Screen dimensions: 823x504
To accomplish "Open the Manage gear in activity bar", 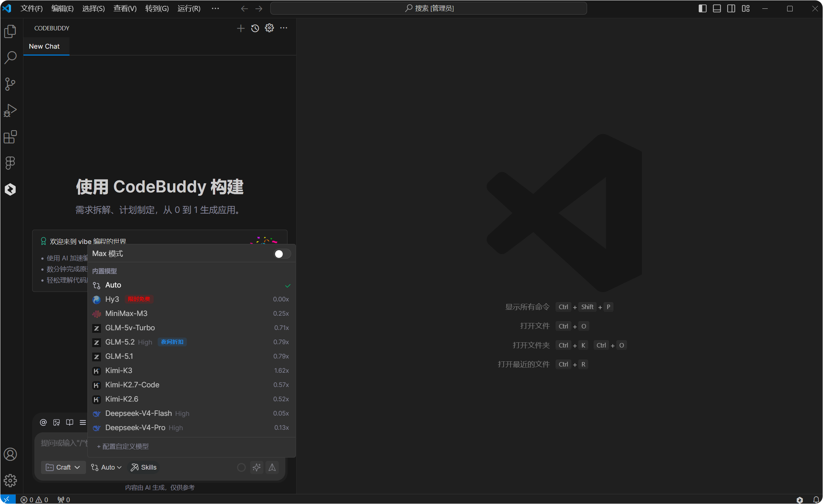I will click(10, 481).
